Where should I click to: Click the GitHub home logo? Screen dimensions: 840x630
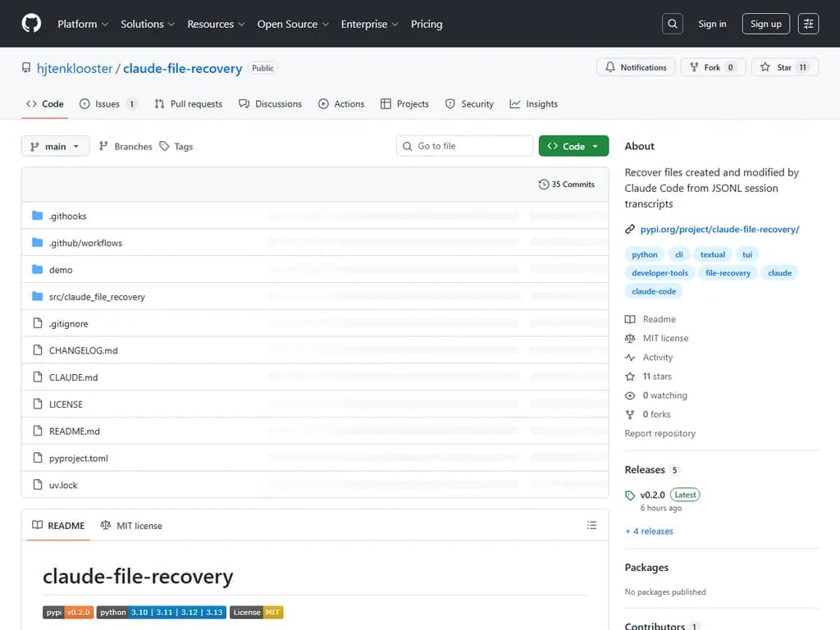coord(30,24)
